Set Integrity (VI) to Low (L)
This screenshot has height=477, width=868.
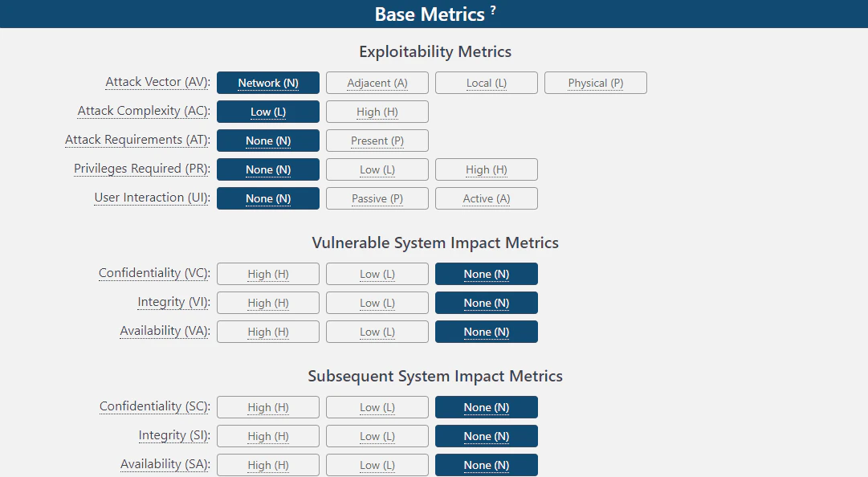coord(377,303)
